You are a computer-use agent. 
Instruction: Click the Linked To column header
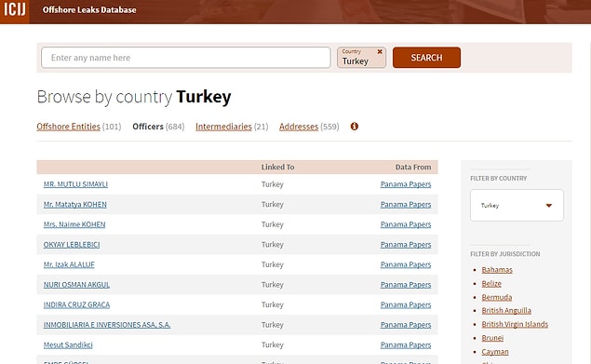[277, 167]
